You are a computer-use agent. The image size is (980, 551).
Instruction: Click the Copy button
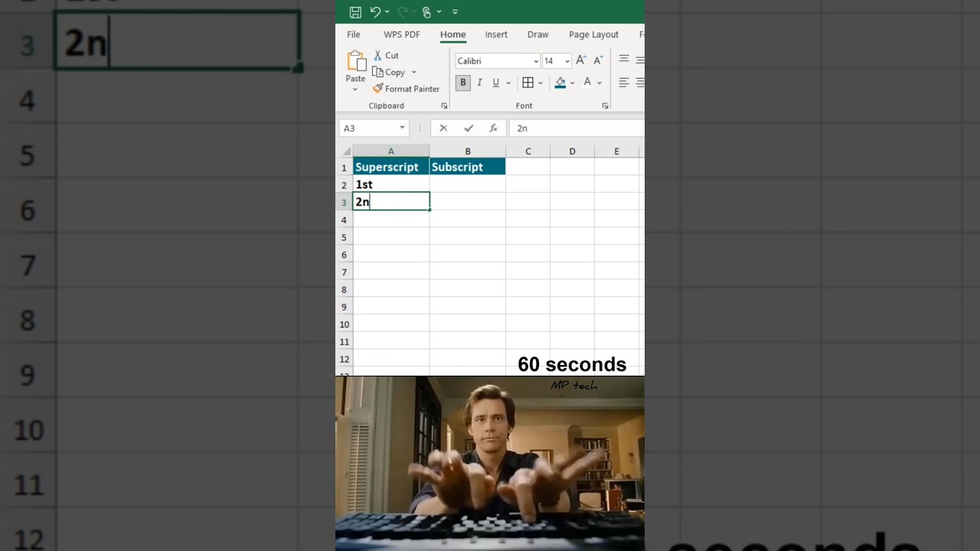(x=389, y=72)
